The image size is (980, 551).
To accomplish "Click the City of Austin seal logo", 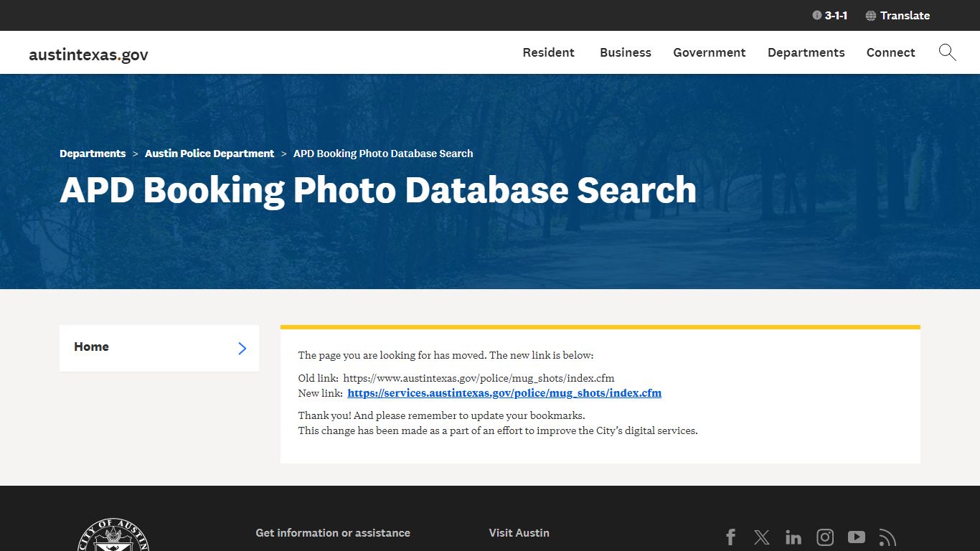I will click(x=113, y=535).
